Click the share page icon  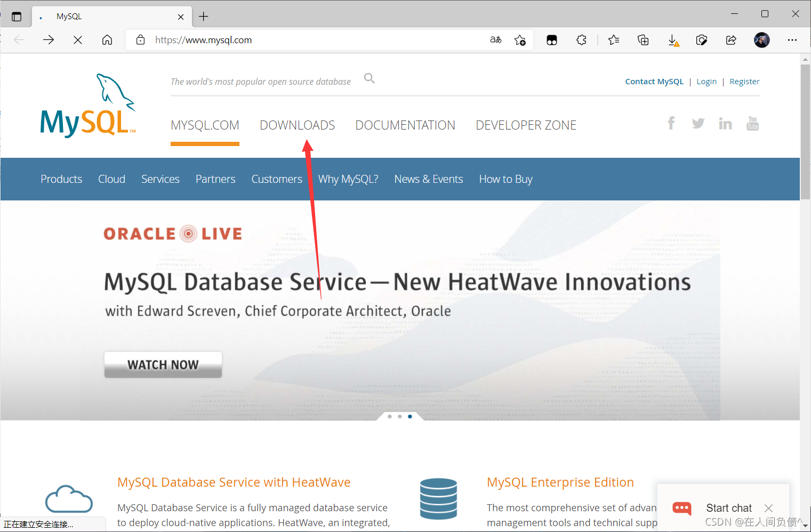(x=731, y=40)
